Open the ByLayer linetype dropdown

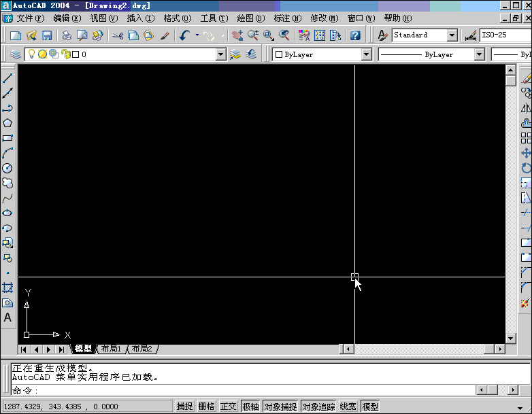click(x=479, y=54)
